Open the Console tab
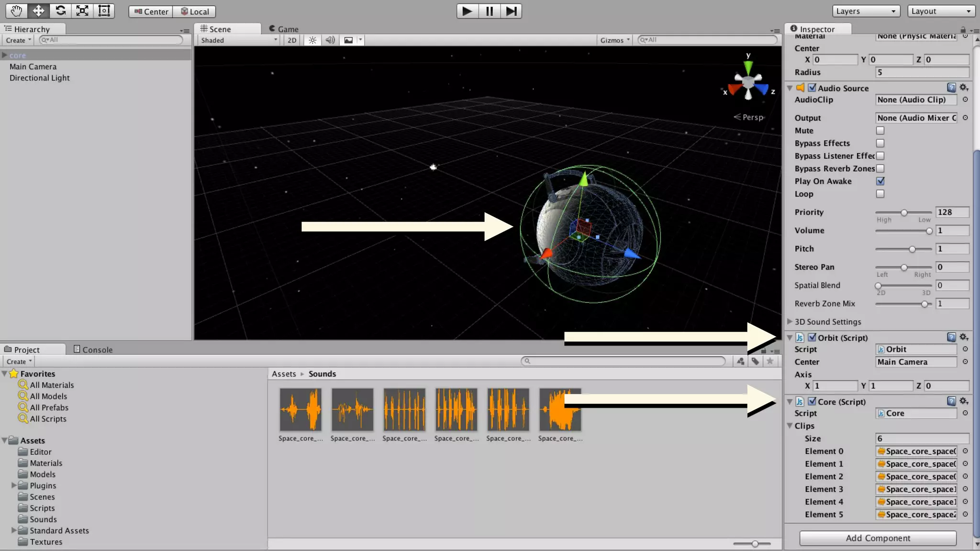 coord(93,350)
